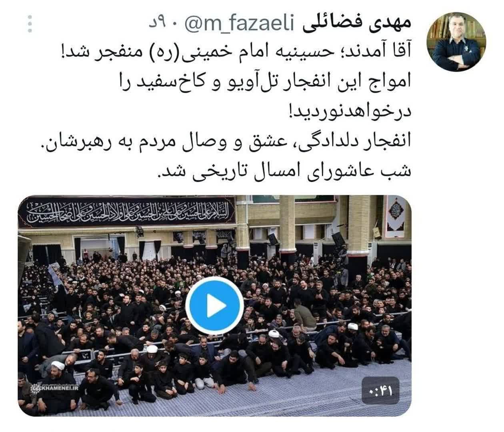The image size is (504, 432).
Task: Play the embedded video
Action: (x=215, y=306)
